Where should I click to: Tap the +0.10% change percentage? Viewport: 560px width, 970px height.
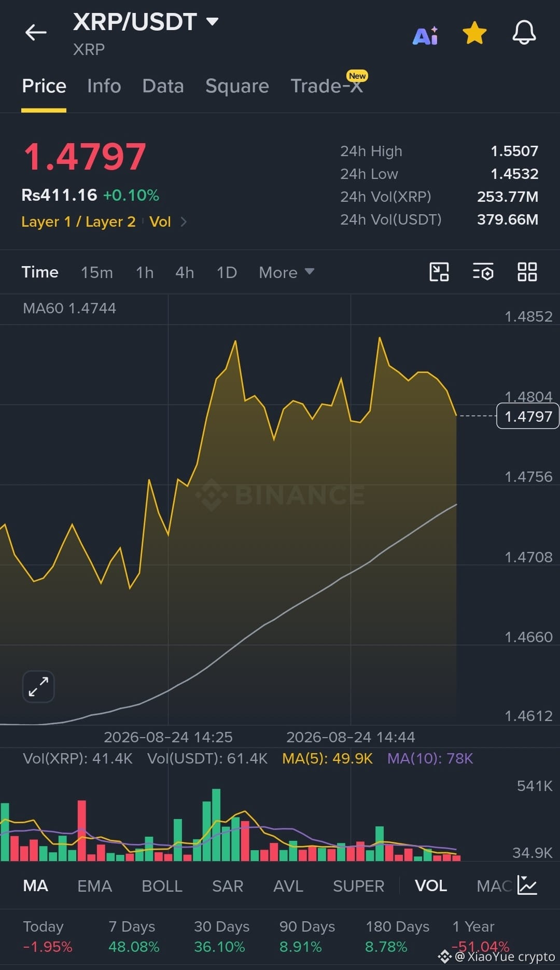[131, 196]
